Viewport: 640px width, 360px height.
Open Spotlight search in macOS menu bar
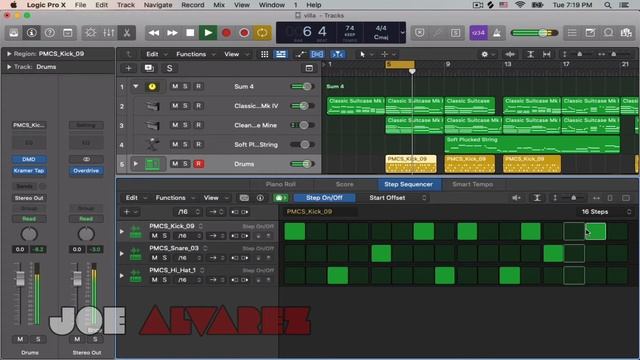click(608, 5)
